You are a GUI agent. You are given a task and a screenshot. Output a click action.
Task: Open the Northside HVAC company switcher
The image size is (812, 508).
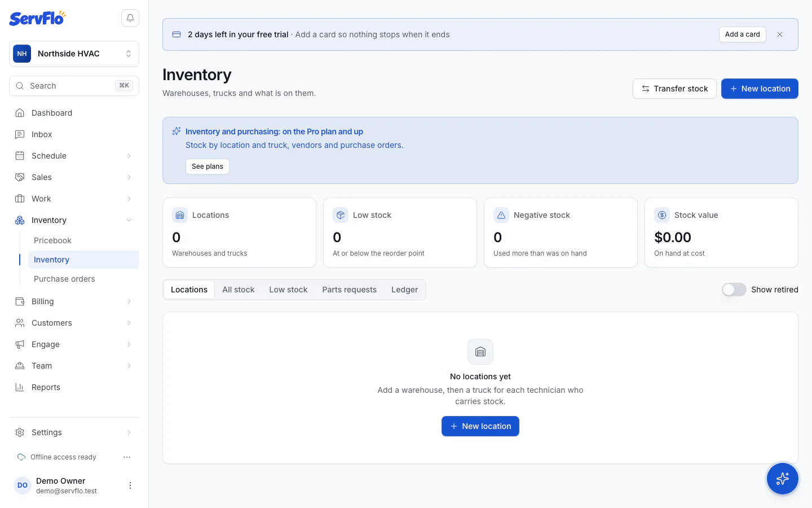coord(74,54)
